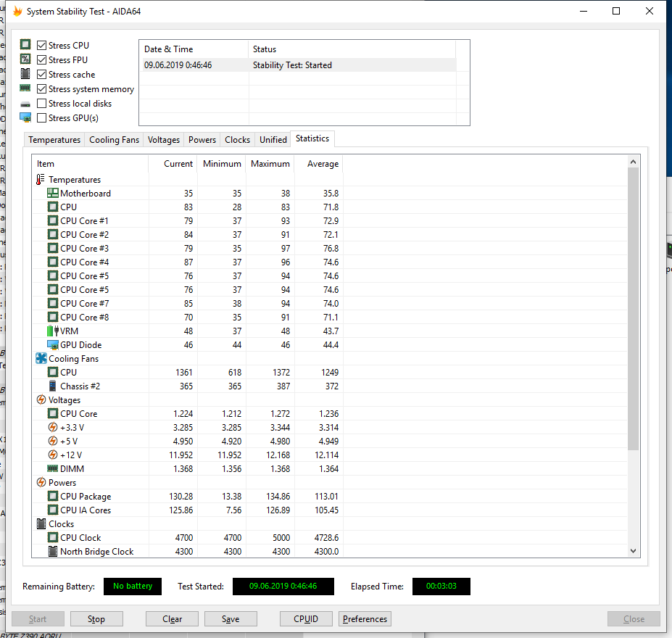Open the CPUID panel button
Screen dimensions: 672x638
pyautogui.click(x=306, y=618)
